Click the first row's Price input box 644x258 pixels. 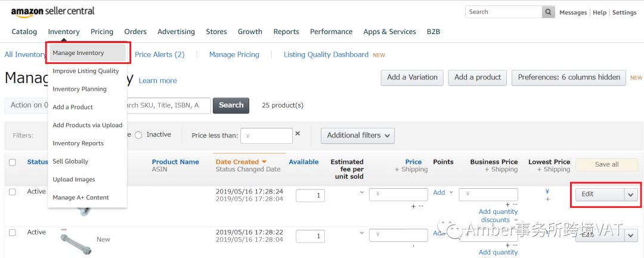[x=398, y=194]
